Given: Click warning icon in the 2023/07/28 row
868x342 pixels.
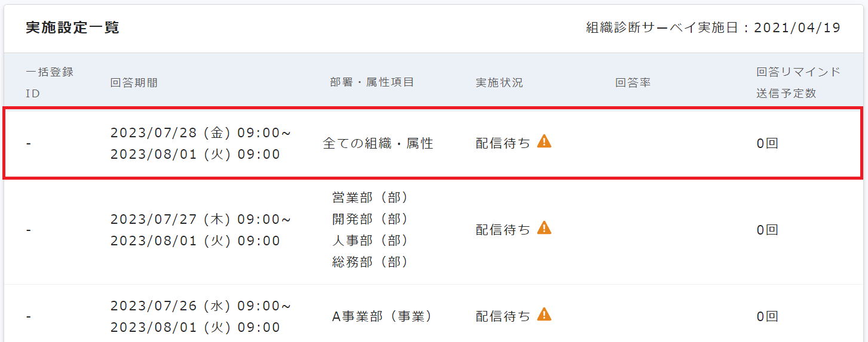Looking at the screenshot, I should click(x=544, y=141).
